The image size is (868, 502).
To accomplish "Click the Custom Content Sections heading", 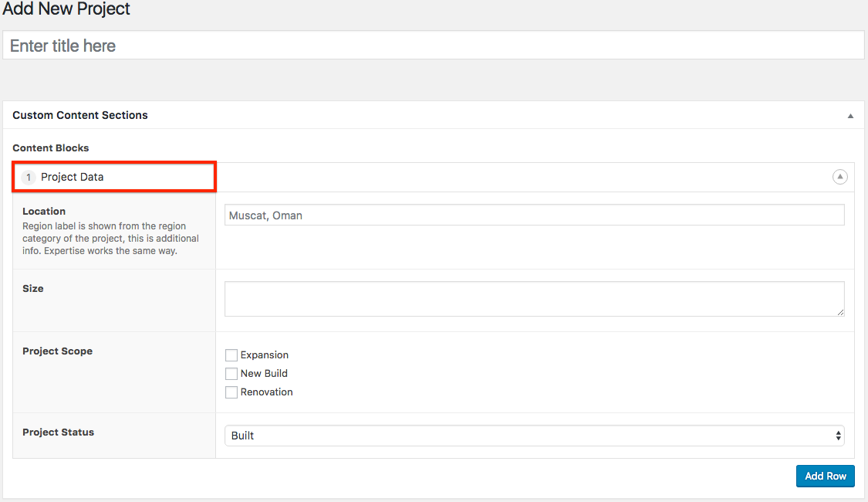I will coord(80,115).
